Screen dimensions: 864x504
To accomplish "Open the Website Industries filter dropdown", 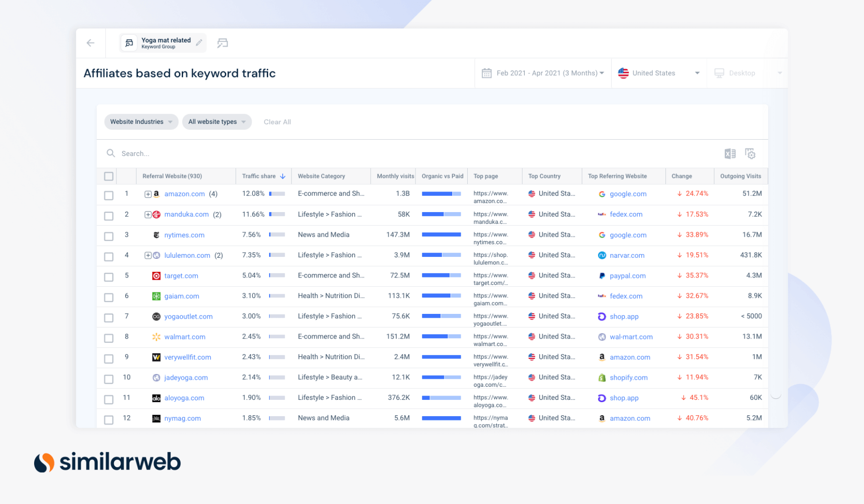I will click(141, 122).
